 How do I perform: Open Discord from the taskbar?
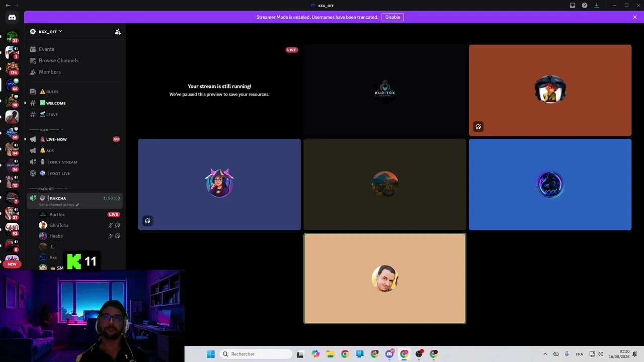[x=389, y=354]
